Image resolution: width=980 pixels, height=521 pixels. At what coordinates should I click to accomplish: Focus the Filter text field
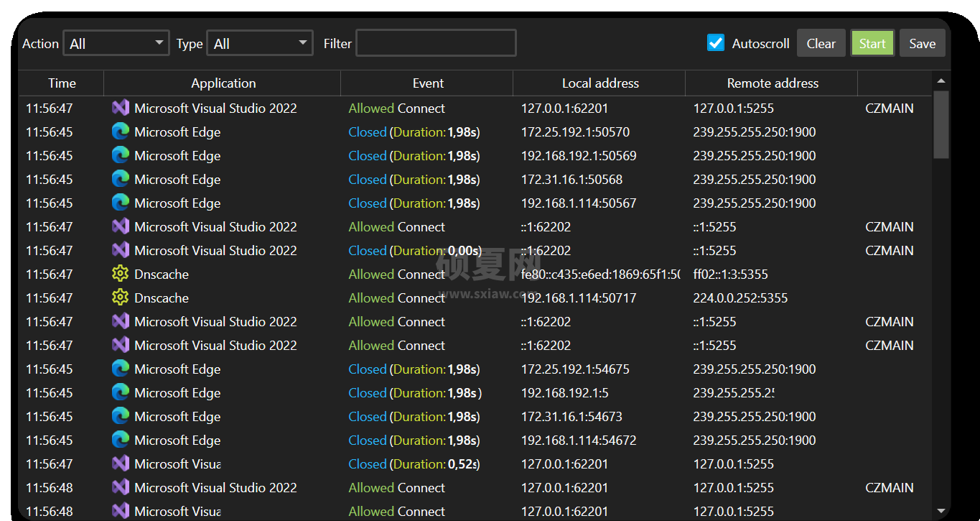pyautogui.click(x=436, y=43)
